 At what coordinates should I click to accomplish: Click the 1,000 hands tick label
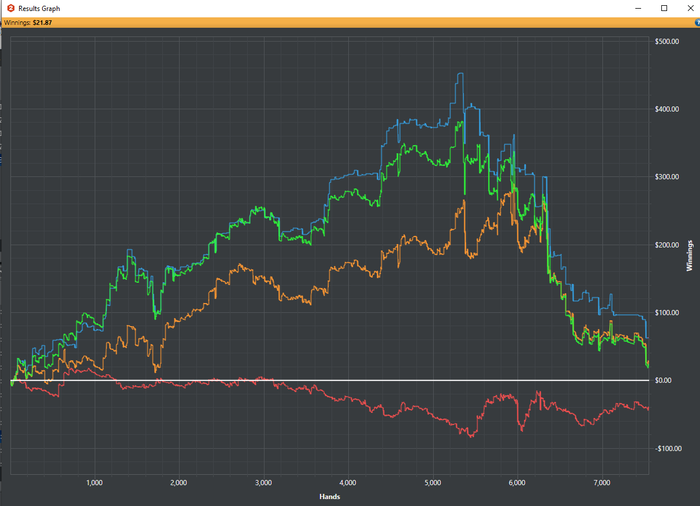pos(94,483)
